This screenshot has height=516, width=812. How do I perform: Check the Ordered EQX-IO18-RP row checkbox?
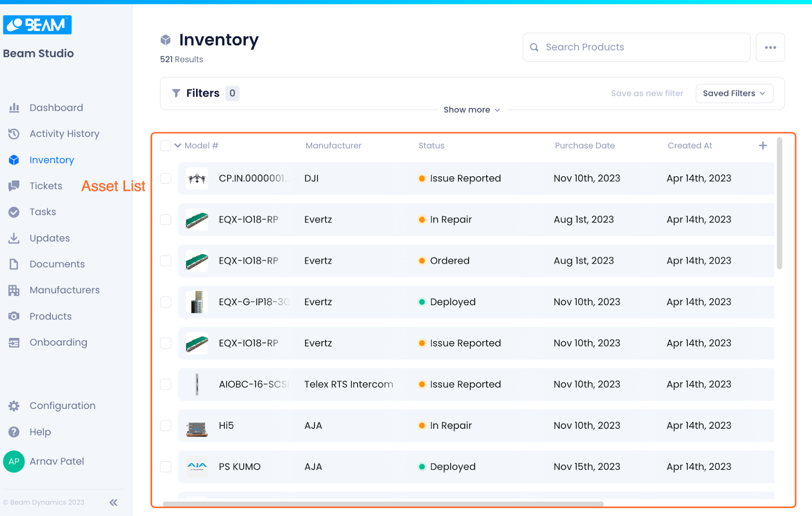165,261
